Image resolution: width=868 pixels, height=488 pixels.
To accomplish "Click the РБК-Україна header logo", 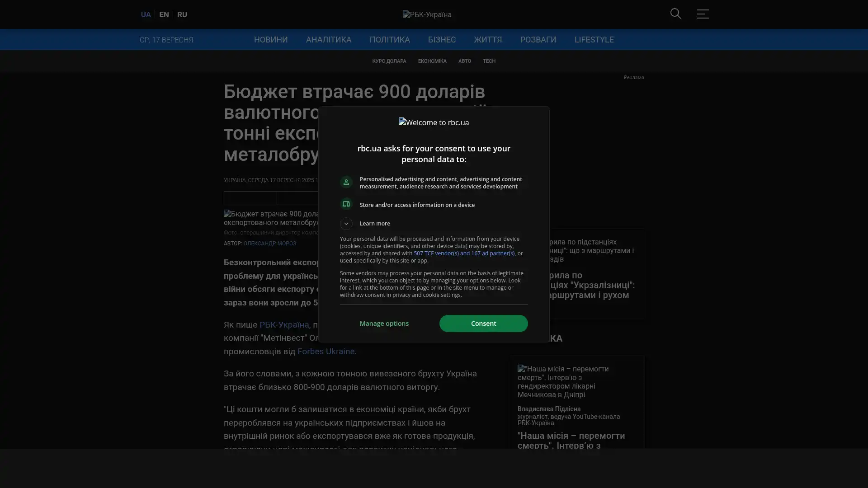I will 427,14.
